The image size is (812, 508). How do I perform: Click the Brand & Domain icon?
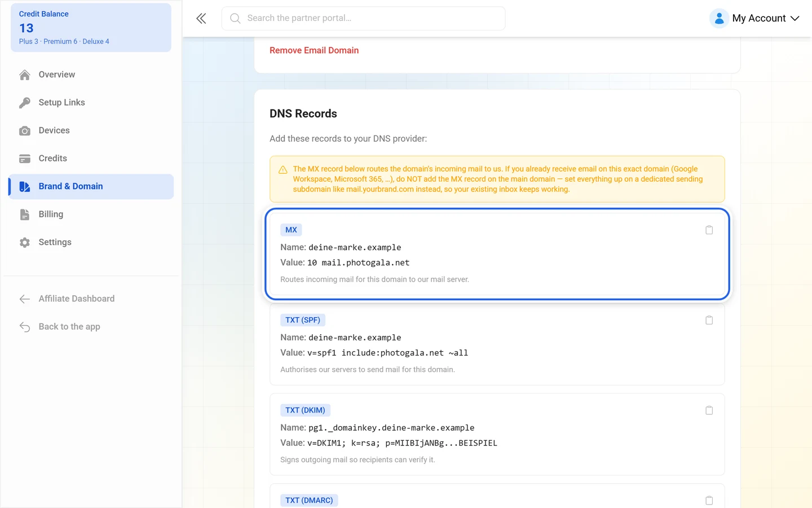25,187
